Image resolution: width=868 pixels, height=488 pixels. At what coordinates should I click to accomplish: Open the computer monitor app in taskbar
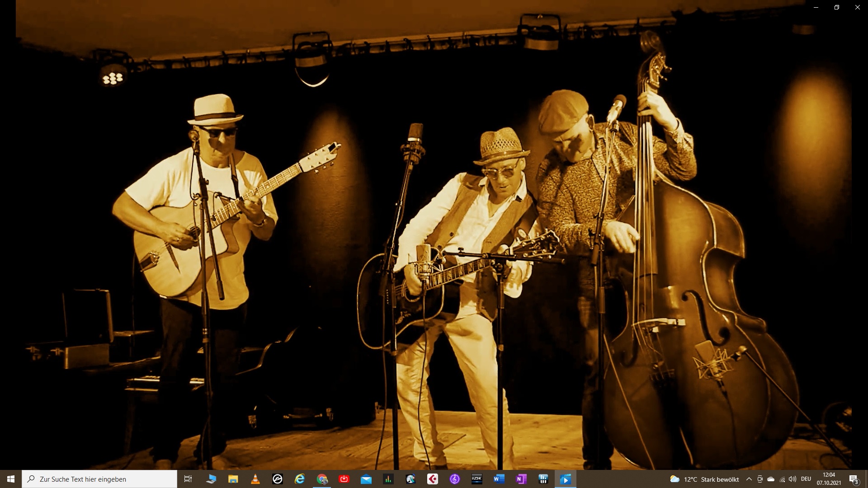[x=211, y=479]
